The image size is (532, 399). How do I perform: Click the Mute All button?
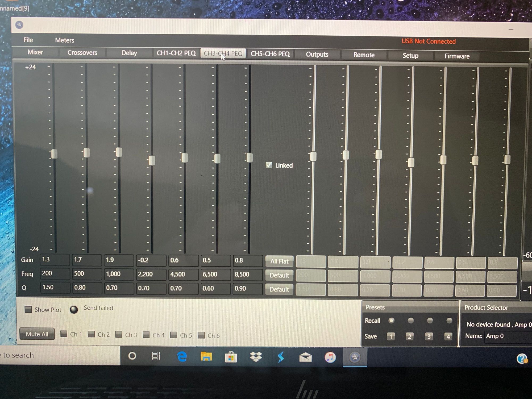37,334
